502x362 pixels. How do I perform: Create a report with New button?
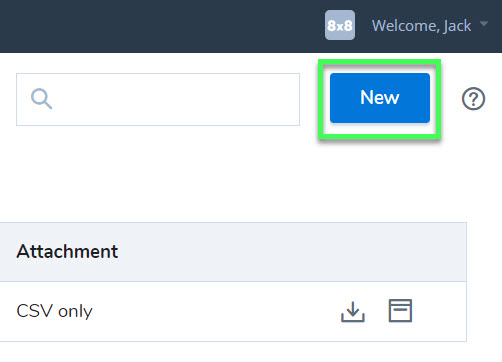380,98
